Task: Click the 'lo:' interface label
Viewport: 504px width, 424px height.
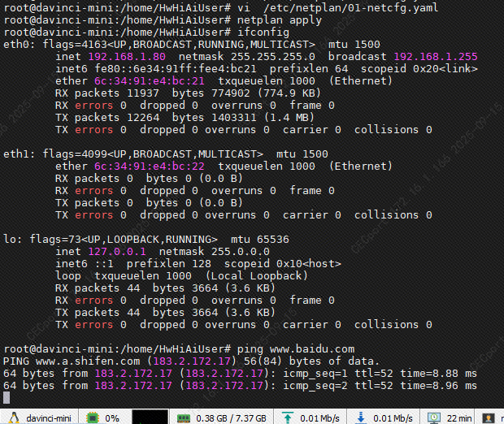Action: [12, 240]
